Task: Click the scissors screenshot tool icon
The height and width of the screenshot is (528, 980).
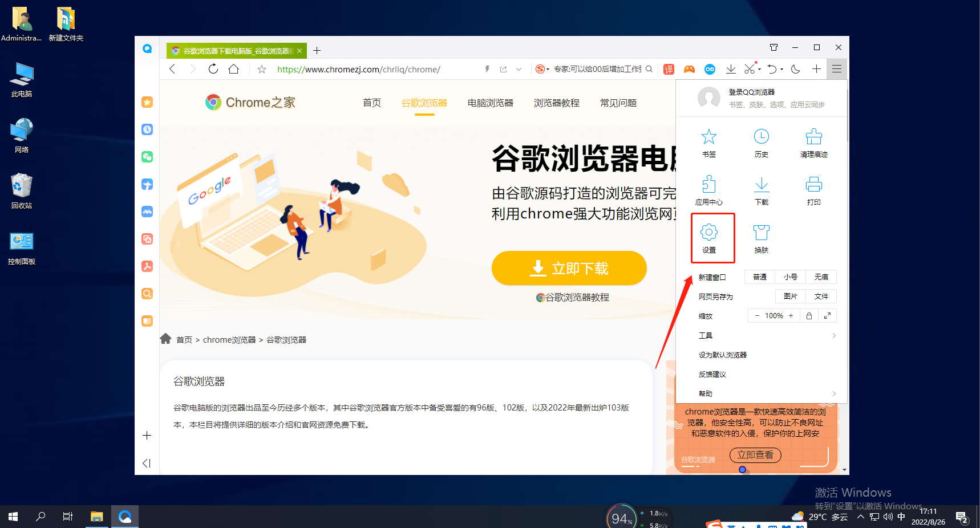Action: [749, 69]
